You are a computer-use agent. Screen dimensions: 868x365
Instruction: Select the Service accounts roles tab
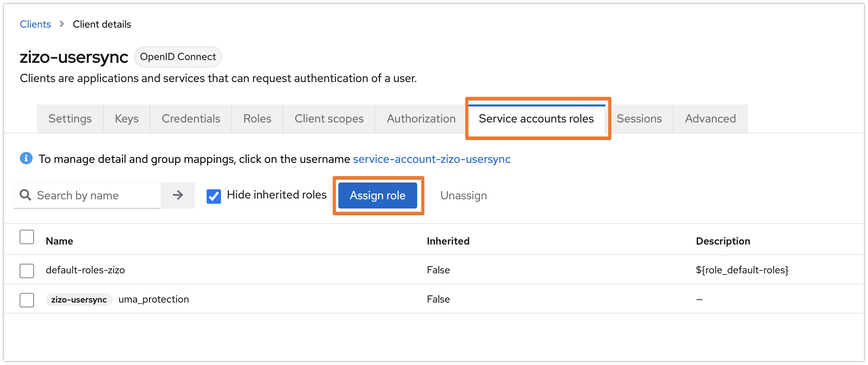coord(536,119)
